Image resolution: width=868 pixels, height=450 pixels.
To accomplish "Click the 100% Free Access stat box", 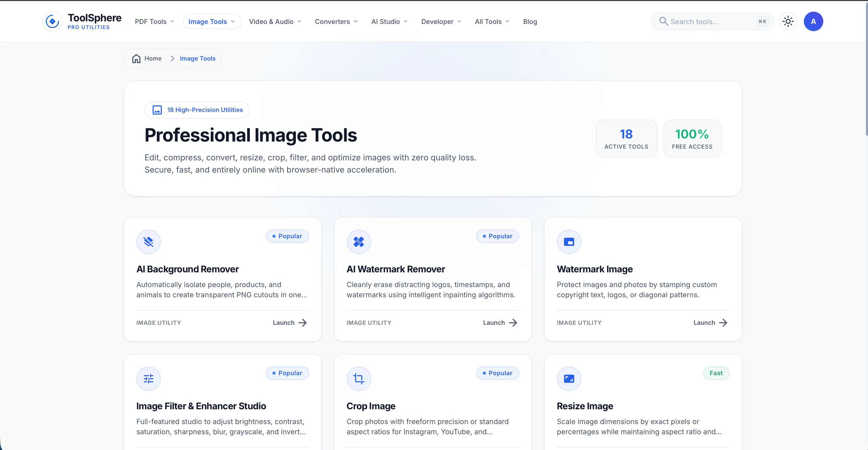I will coord(692,138).
